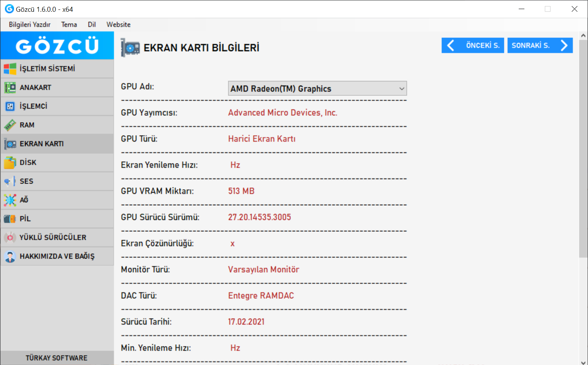Open the Dil menu
The width and height of the screenshot is (588, 365).
pyautogui.click(x=92, y=25)
